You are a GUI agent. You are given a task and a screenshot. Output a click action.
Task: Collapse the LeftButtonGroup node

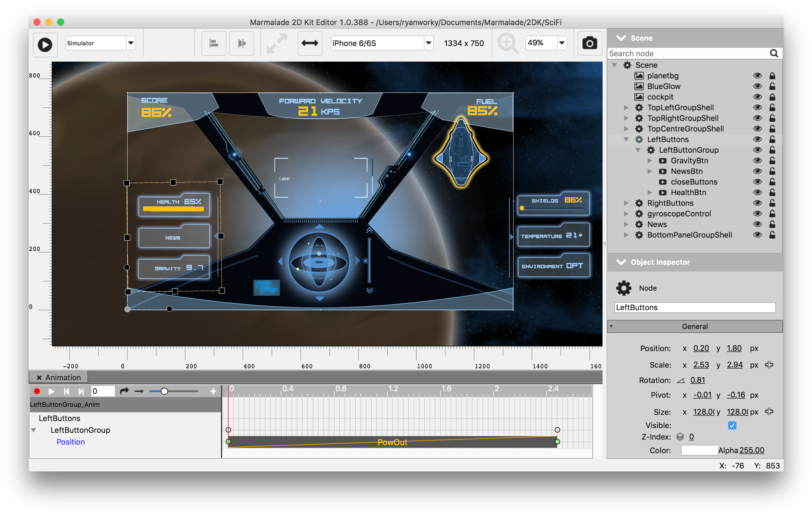coord(639,150)
